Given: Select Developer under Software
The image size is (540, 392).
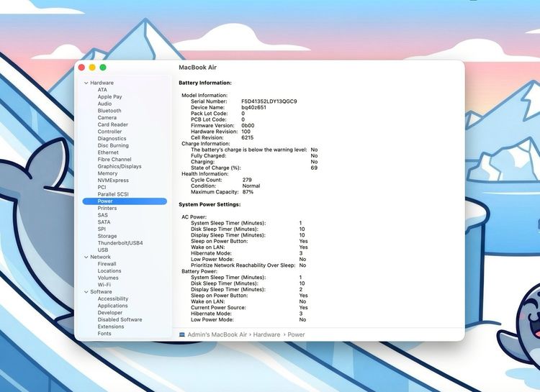Looking at the screenshot, I should click(110, 312).
